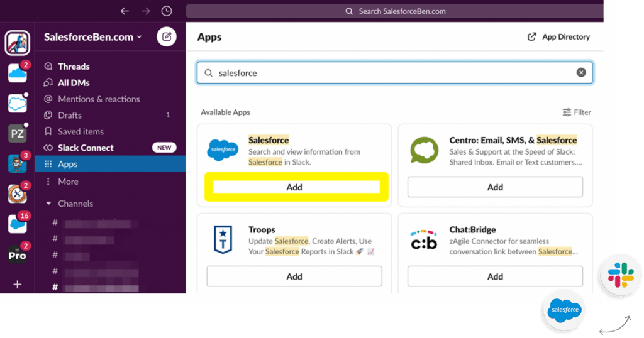Click the Centro green chat logo
This screenshot has width=644, height=338.
(425, 150)
